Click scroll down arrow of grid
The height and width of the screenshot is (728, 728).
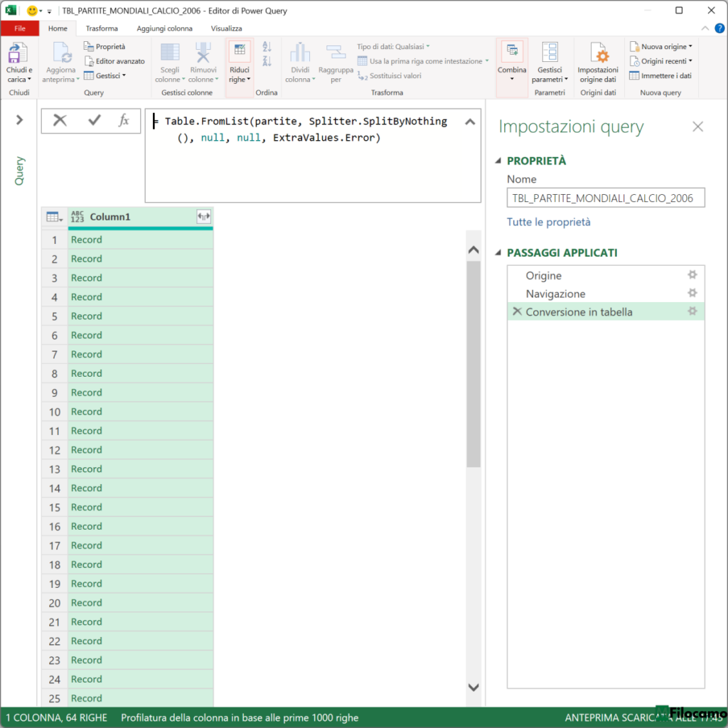pyautogui.click(x=473, y=687)
